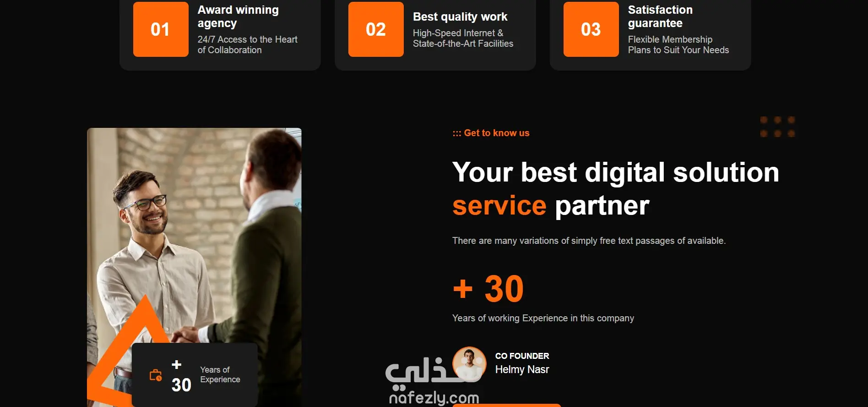The height and width of the screenshot is (407, 868).
Task: Click the co-founder avatar photo
Action: click(x=469, y=363)
